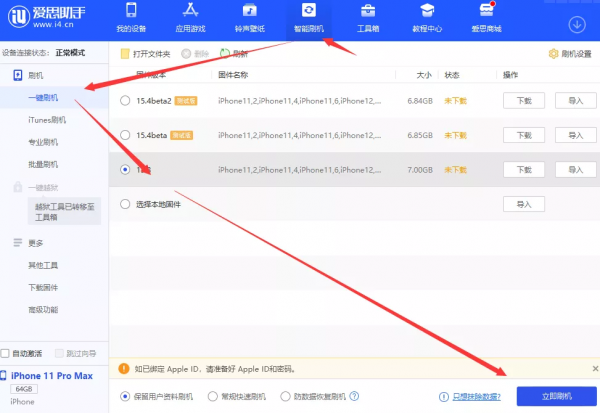Click the 操作 column header
This screenshot has height=413, width=600.
tap(510, 75)
